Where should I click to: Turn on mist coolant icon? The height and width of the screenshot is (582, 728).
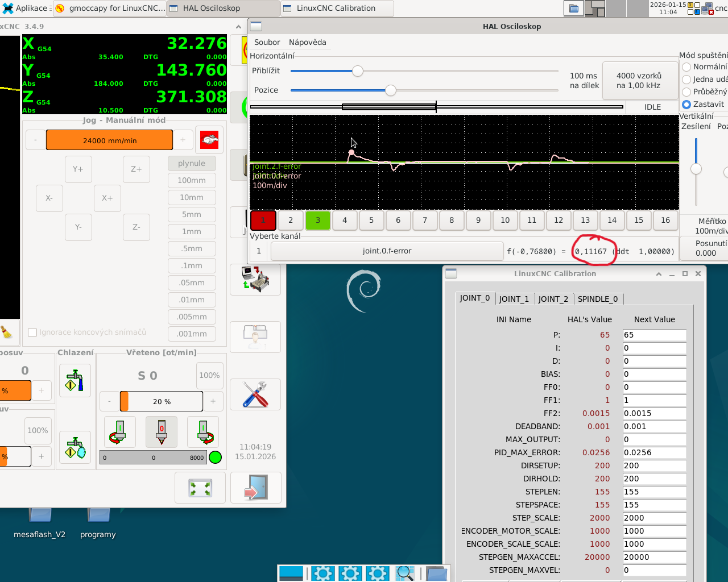[75, 448]
